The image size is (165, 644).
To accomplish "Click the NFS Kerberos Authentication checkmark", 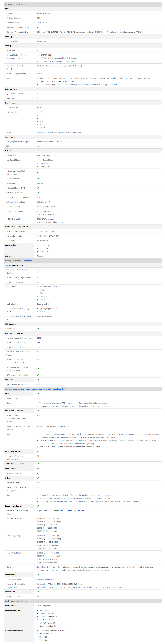I will pyautogui.click(x=38, y=375).
